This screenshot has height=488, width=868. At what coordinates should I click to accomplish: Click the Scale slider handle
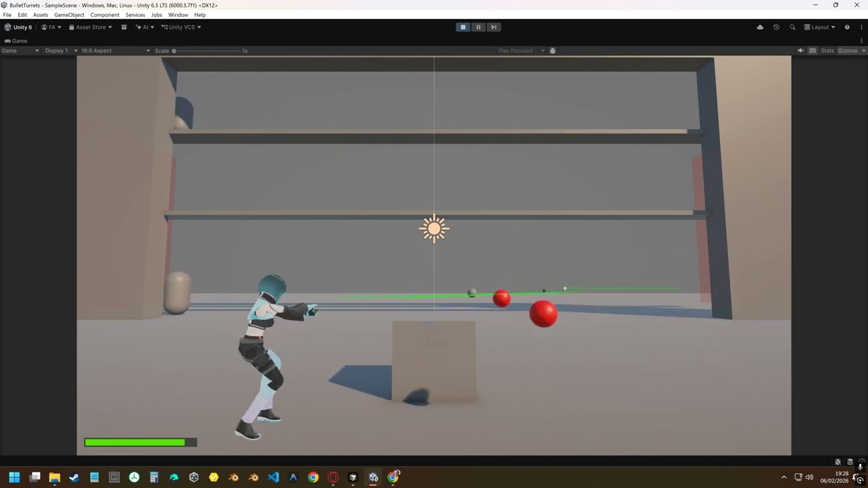click(x=174, y=51)
